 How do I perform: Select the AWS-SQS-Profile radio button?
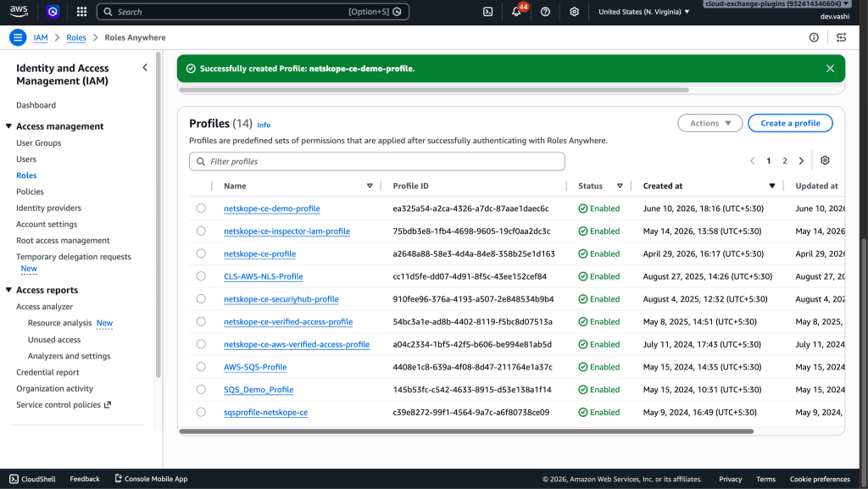point(201,367)
